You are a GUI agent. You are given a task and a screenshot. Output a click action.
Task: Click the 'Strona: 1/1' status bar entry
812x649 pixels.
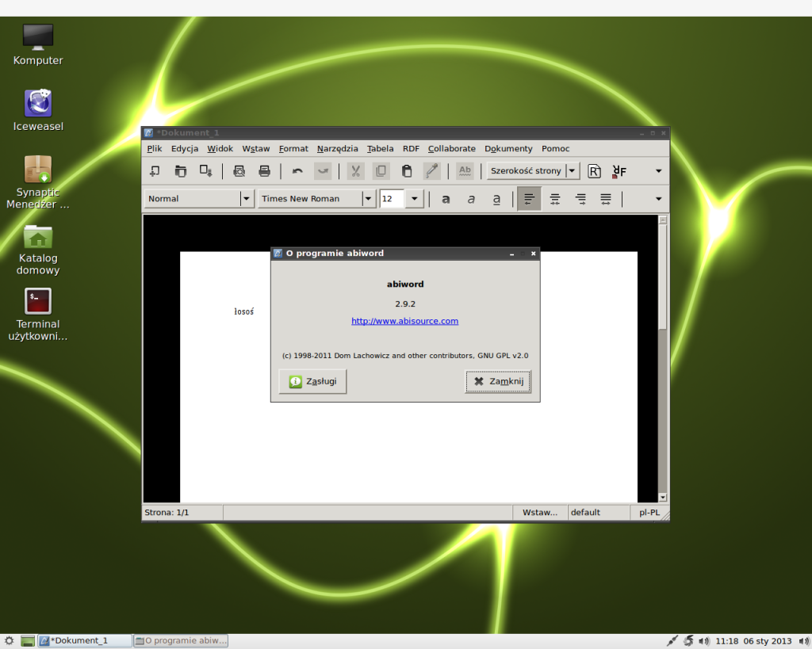(167, 513)
